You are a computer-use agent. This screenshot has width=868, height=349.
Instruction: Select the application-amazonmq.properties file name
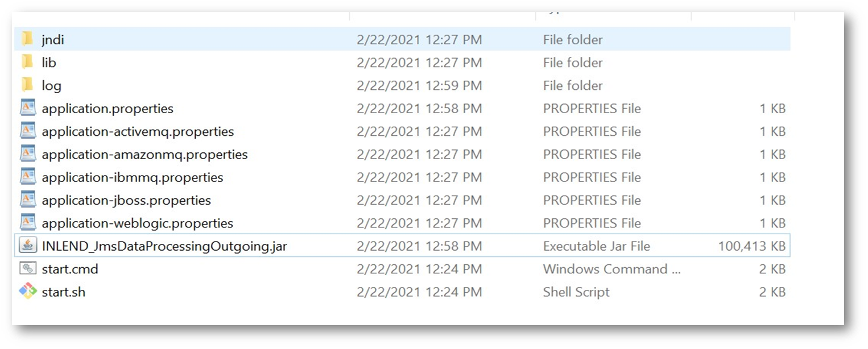(144, 154)
